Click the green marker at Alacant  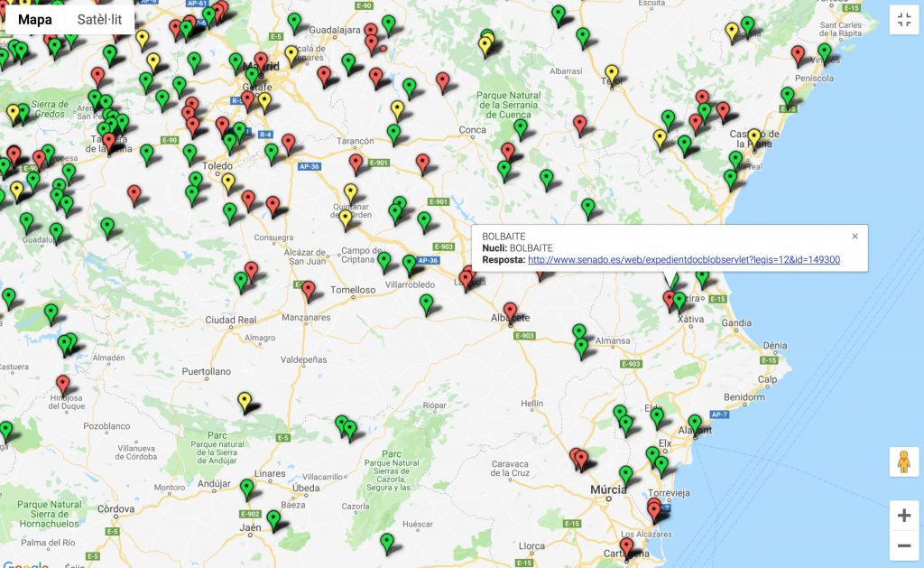[694, 422]
